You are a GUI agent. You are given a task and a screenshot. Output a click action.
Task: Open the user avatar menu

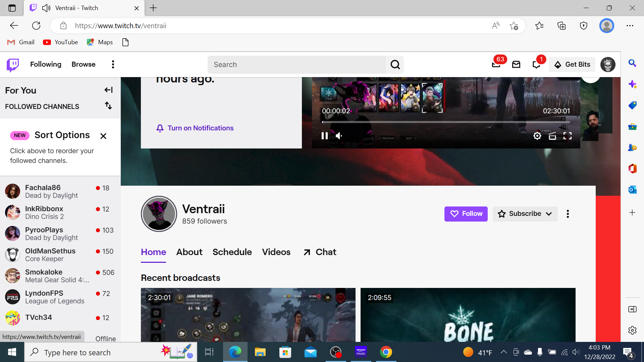(608, 64)
